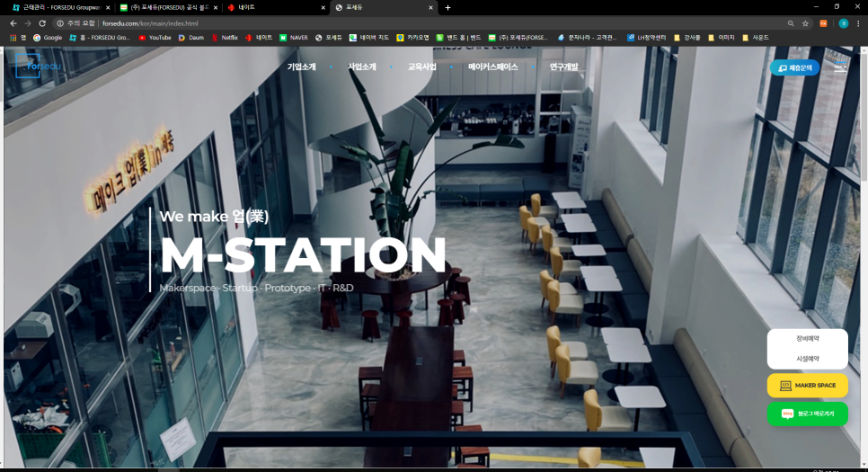This screenshot has height=472, width=868.
Task: Open the orange extension icon
Action: pos(823,23)
